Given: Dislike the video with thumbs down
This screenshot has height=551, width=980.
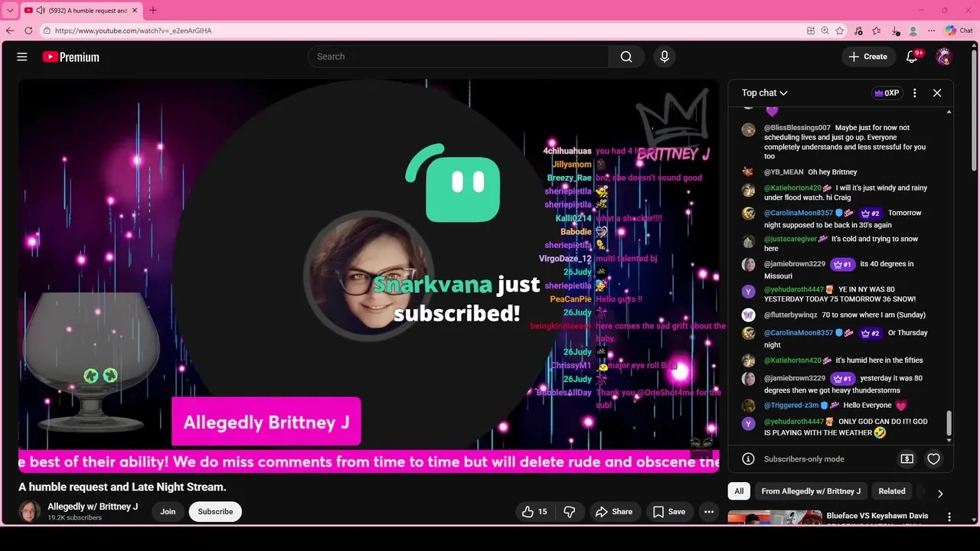Looking at the screenshot, I should [569, 512].
